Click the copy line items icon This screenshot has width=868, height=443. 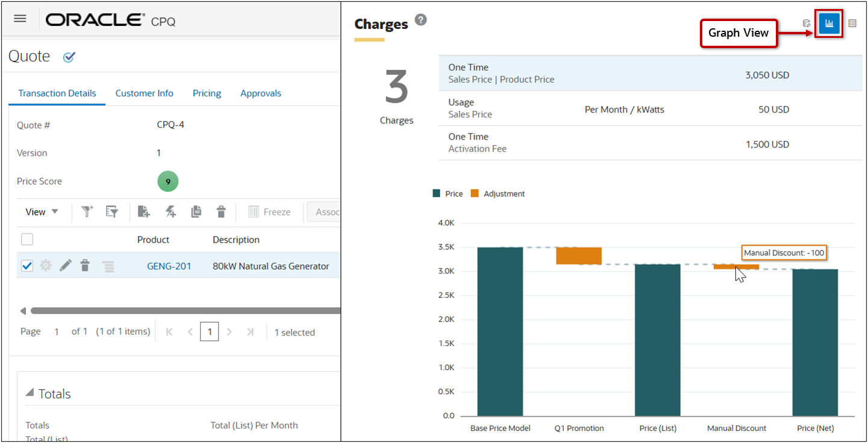click(x=196, y=211)
